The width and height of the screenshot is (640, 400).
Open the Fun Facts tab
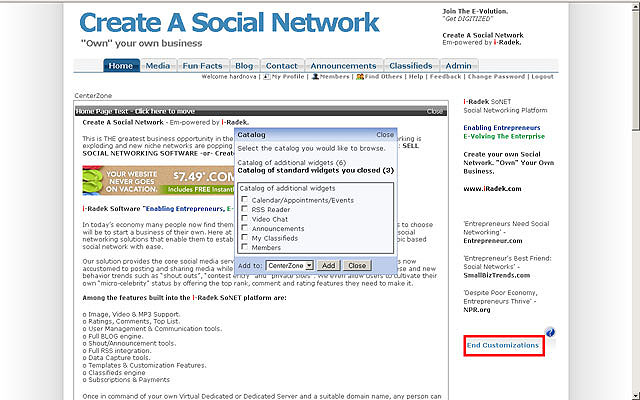click(203, 66)
